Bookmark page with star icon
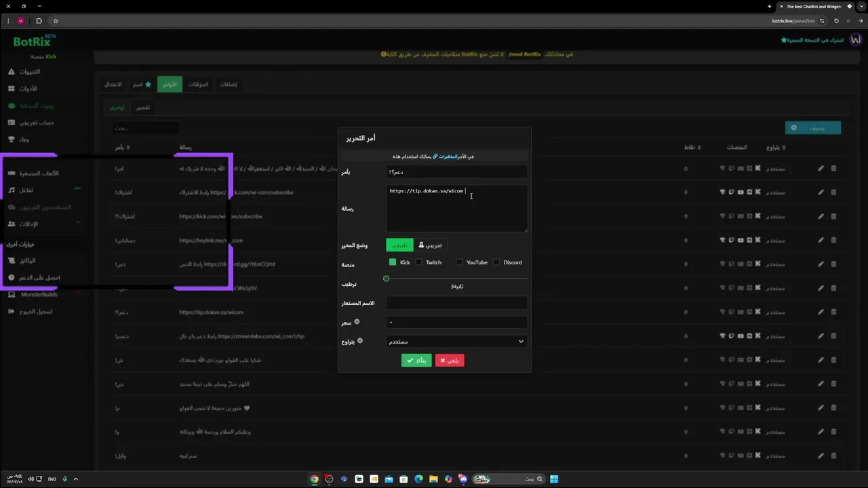This screenshot has width=868, height=488. coord(56,21)
